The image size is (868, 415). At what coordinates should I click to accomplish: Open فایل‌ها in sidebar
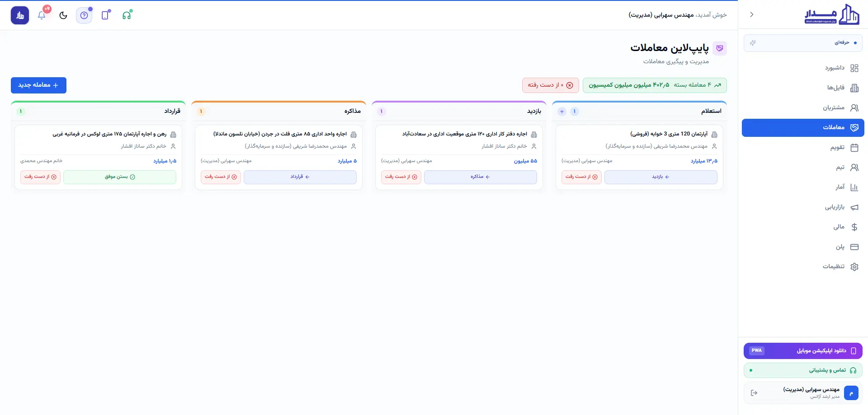803,88
